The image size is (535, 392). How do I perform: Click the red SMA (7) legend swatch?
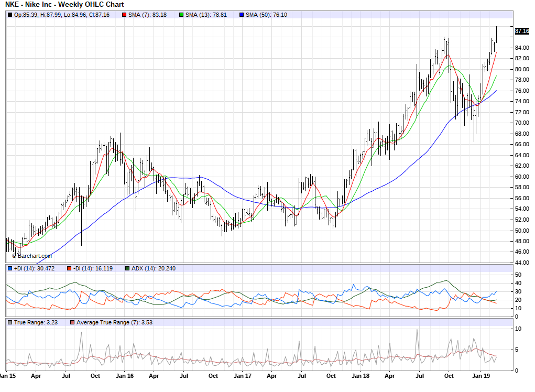point(124,15)
